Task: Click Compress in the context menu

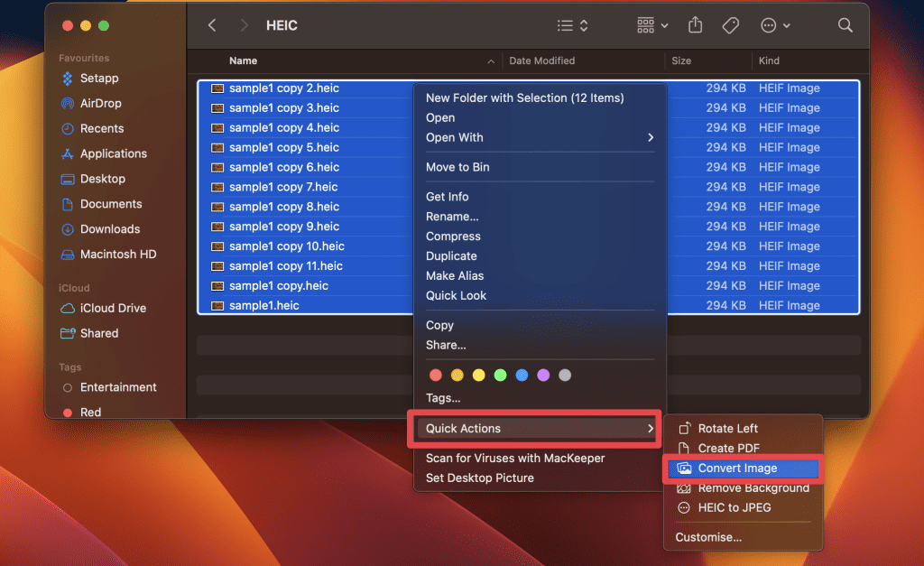Action: click(x=453, y=237)
